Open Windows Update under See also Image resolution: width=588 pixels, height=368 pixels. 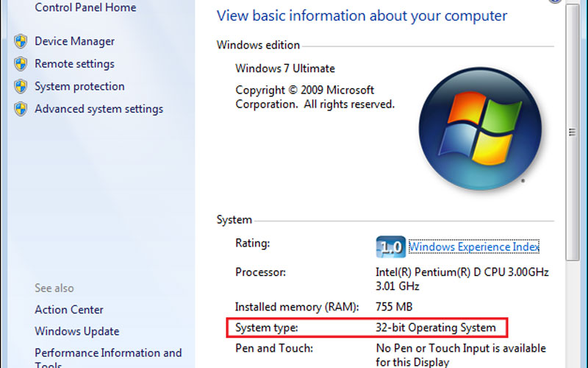click(77, 331)
